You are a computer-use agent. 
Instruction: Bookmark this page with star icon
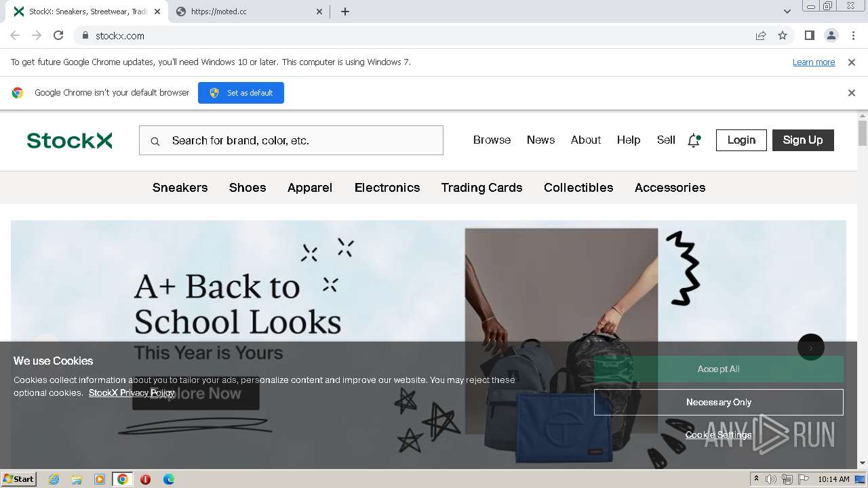783,35
